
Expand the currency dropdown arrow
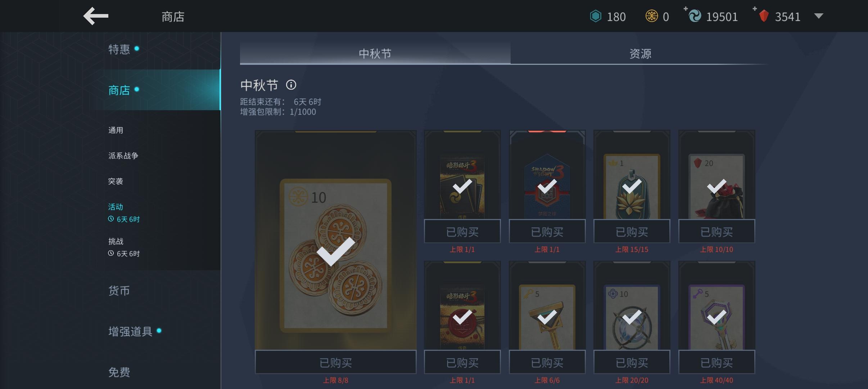[819, 16]
